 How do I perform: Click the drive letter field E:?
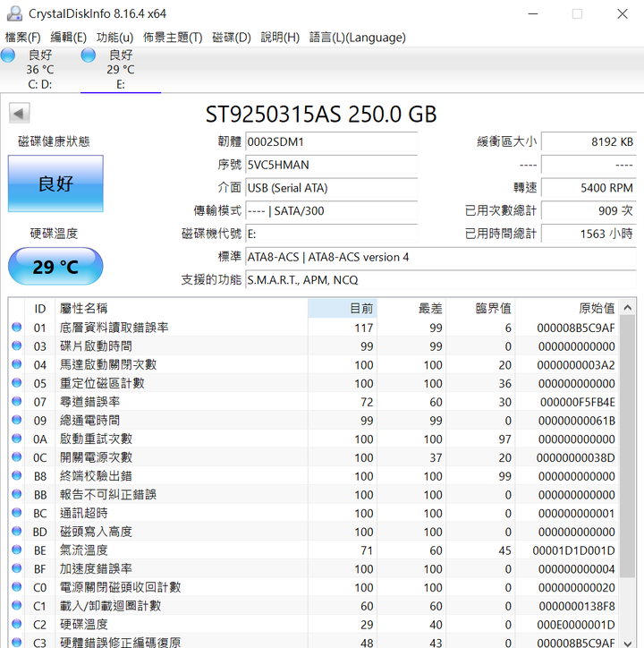(x=331, y=234)
